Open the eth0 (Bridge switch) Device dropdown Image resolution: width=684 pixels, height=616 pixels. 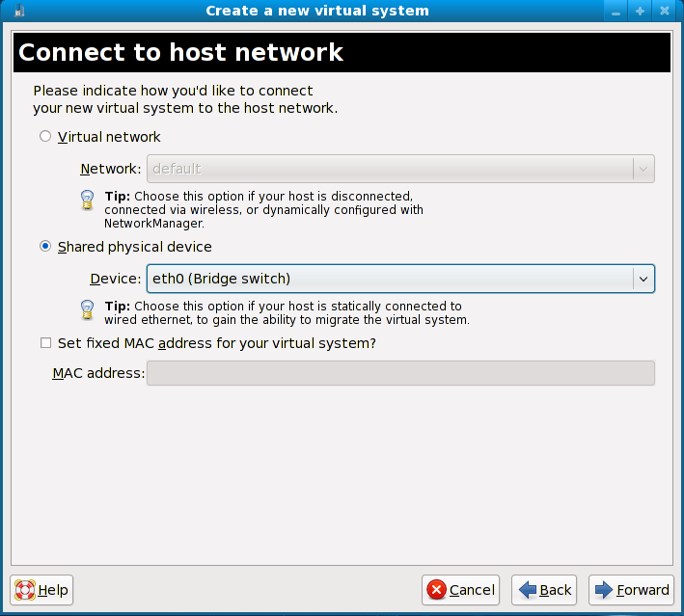[390, 279]
